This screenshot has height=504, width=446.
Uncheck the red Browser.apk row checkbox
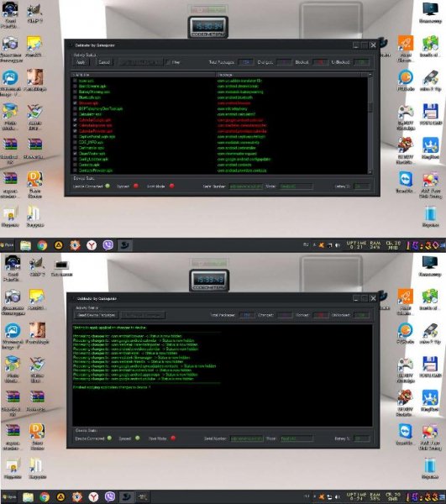click(x=76, y=102)
